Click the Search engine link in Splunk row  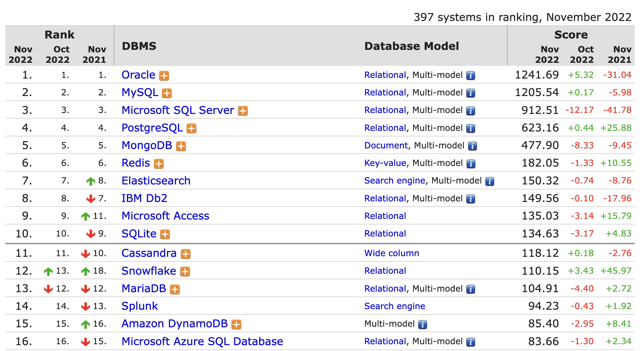coord(394,306)
